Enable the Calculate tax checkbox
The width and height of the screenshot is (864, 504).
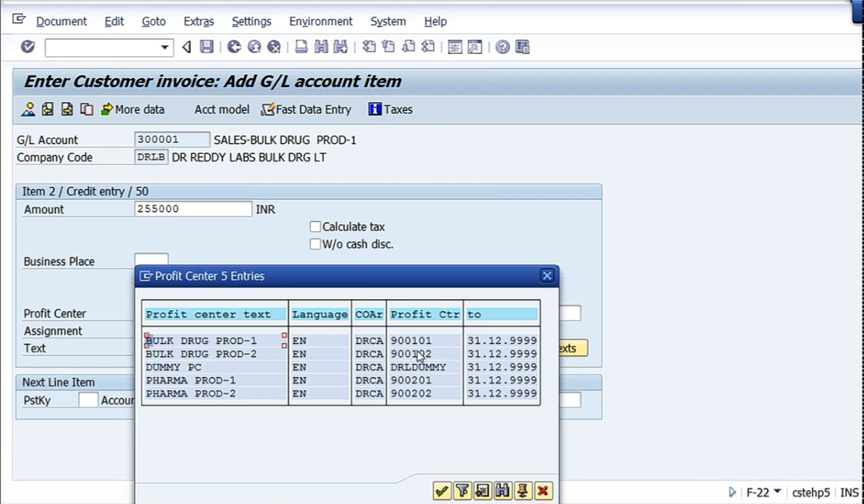pos(315,226)
